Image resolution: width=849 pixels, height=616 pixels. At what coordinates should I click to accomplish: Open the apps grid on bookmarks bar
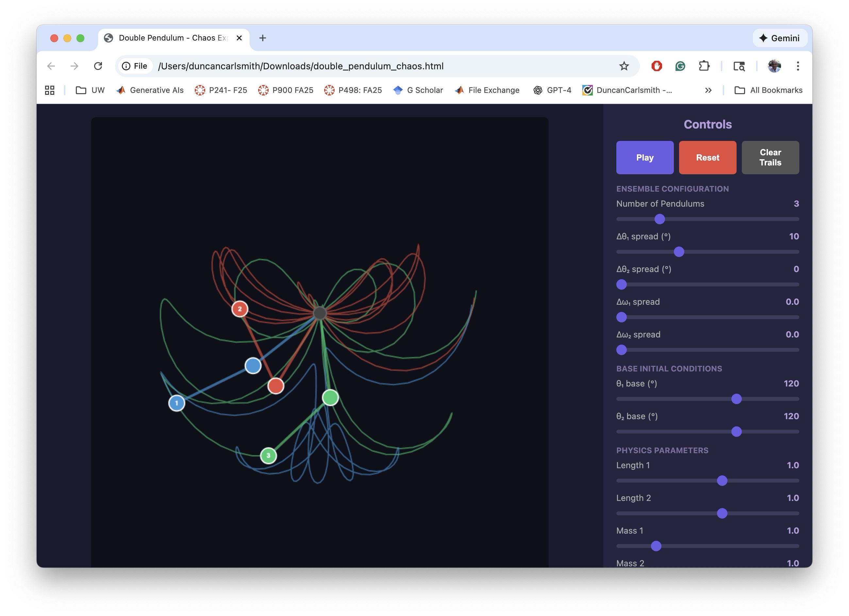49,90
